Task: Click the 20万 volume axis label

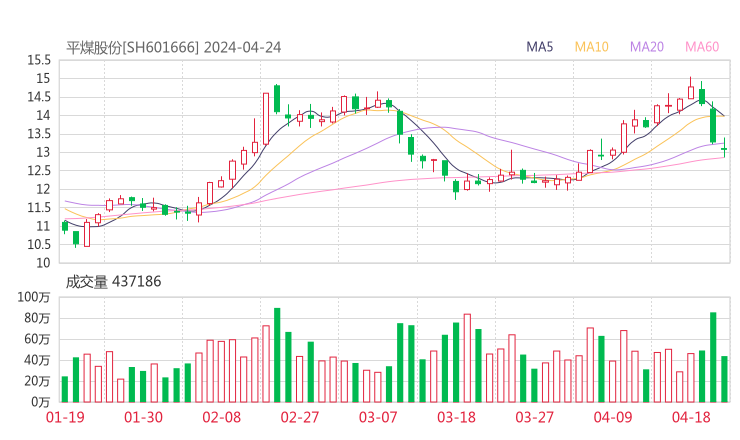Action: (x=37, y=381)
